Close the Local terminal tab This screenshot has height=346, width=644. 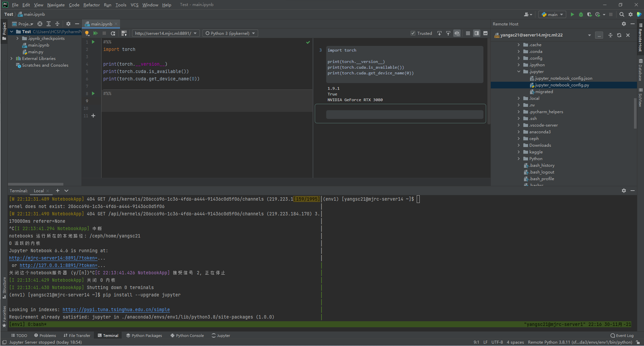[48, 191]
